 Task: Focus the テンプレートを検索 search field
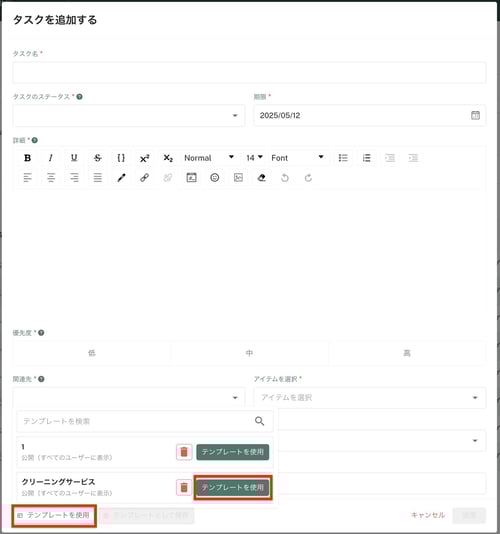pos(145,421)
